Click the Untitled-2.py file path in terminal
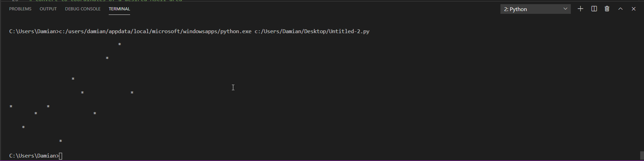Viewport: 644px width, 161px height. coord(312,31)
